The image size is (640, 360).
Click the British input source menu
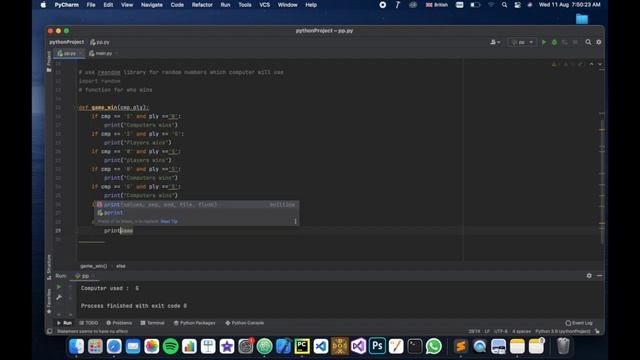click(436, 5)
